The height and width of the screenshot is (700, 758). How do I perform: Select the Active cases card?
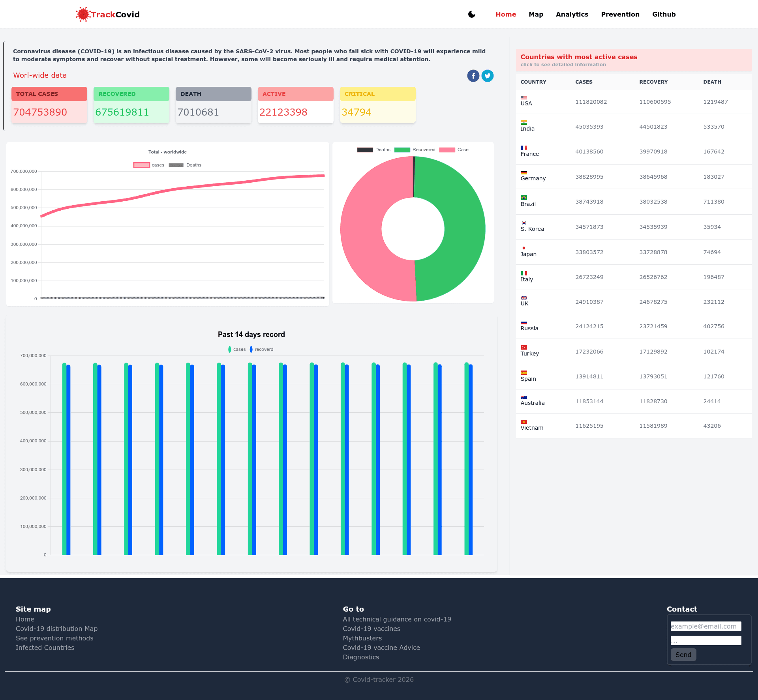[296, 105]
